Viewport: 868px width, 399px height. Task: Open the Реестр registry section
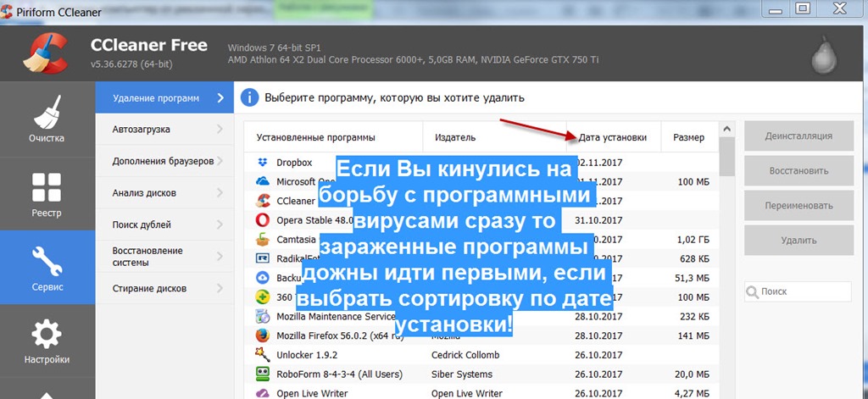47,194
